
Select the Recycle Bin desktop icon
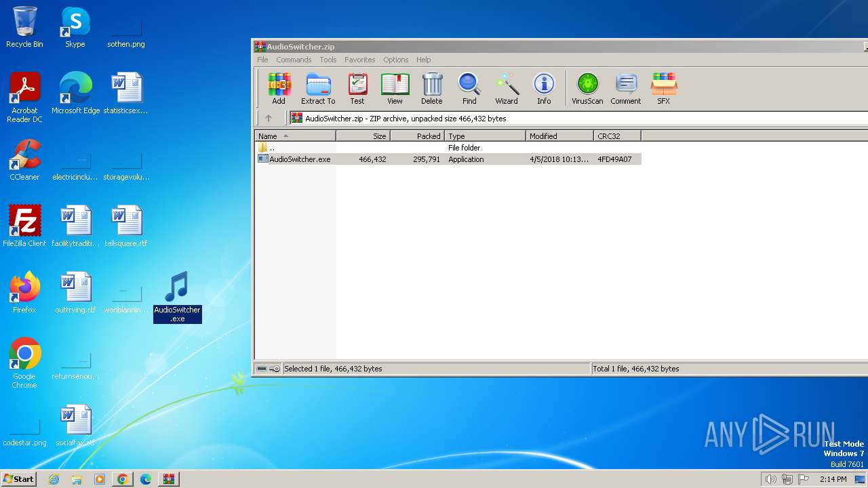click(x=24, y=28)
